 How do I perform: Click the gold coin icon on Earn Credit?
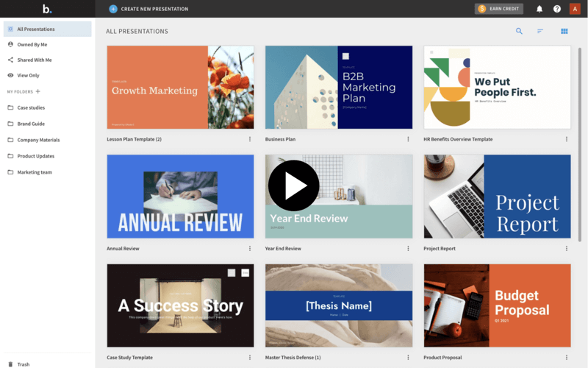coord(482,9)
